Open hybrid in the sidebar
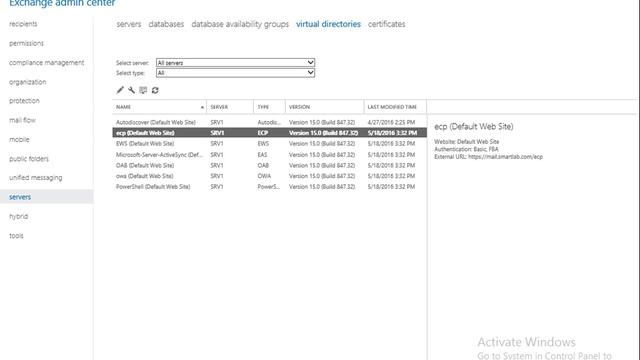Viewport: 640px width, 360px height. tap(19, 216)
